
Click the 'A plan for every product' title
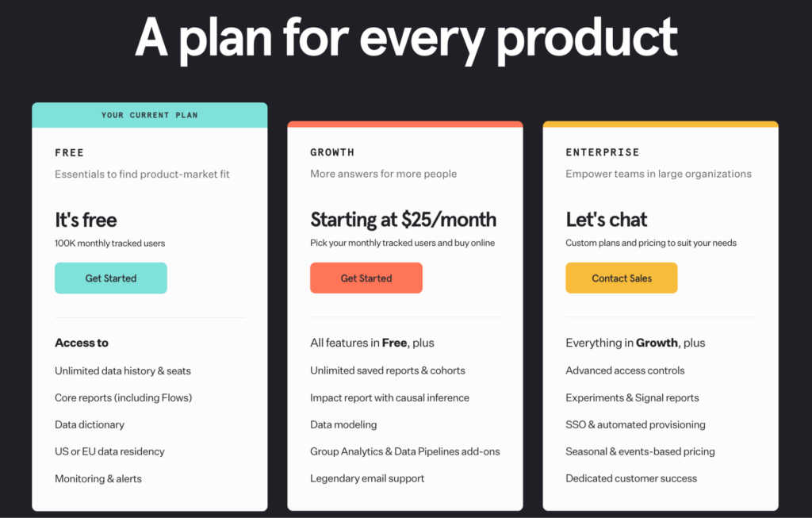click(407, 38)
